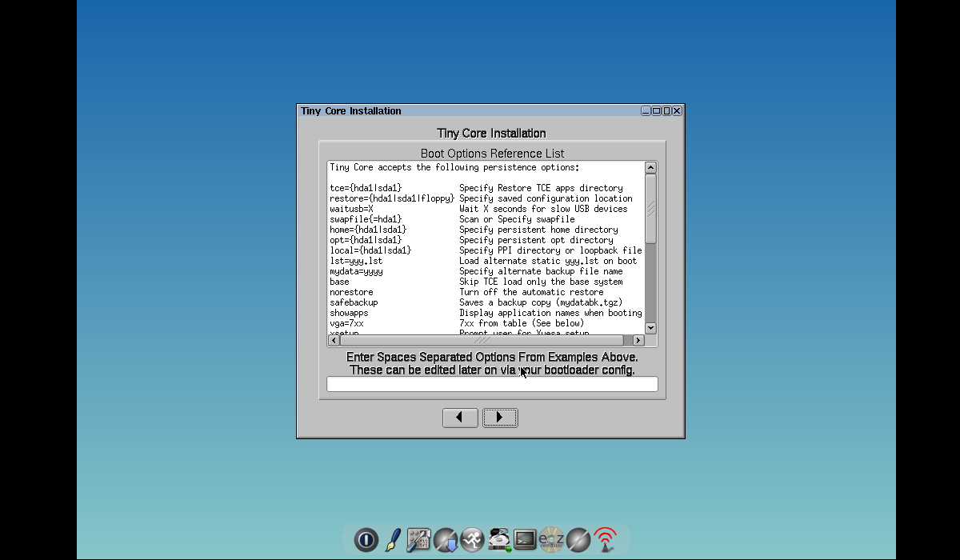
Task: Click the vertical scrollbar thumb of the options list
Action: [650, 208]
